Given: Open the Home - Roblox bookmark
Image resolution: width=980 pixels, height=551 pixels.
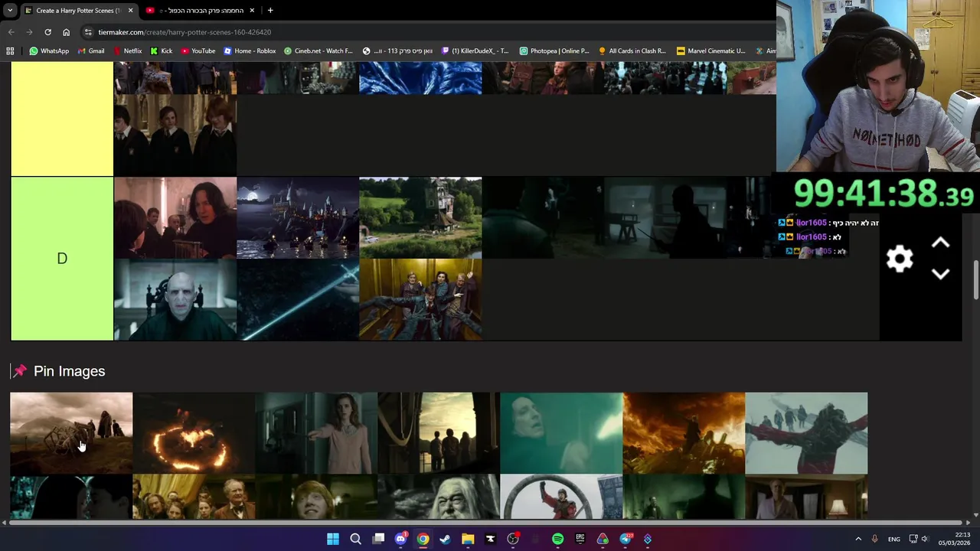Looking at the screenshot, I should pos(250,51).
